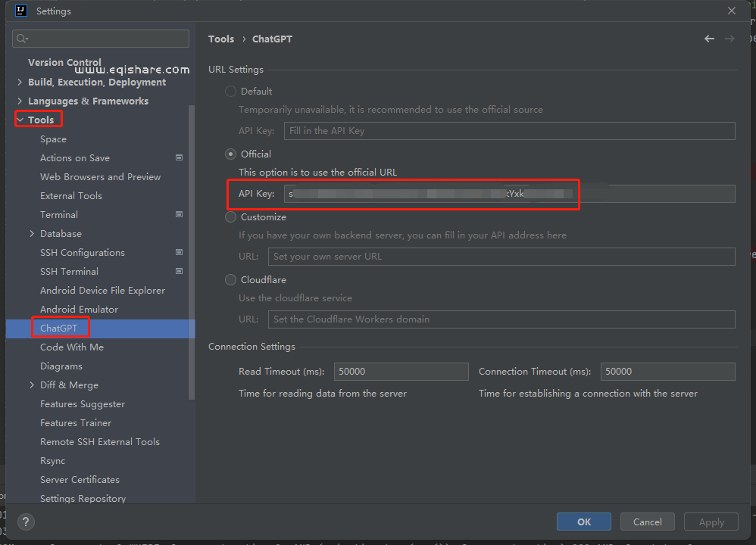Click the icon beside SSH Terminal
The width and height of the screenshot is (756, 545).
pyautogui.click(x=180, y=272)
